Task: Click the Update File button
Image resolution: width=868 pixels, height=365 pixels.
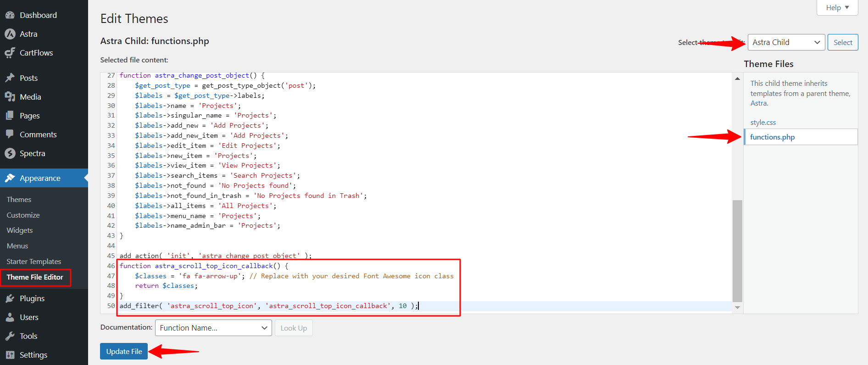Action: (124, 351)
